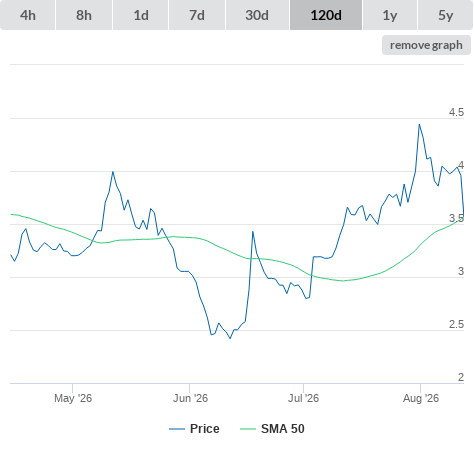This screenshot has height=455, width=474.
Task: Toggle the SMA 50 legend entry
Action: coord(283,429)
